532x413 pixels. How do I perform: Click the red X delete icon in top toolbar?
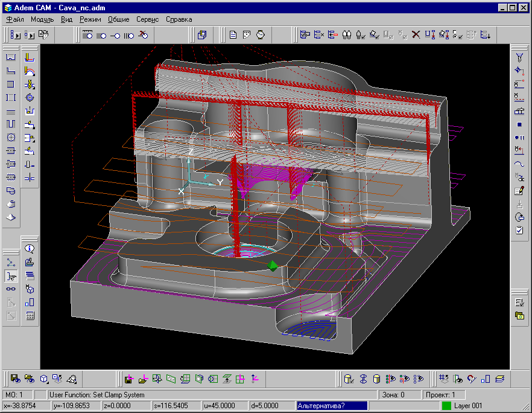416,34
